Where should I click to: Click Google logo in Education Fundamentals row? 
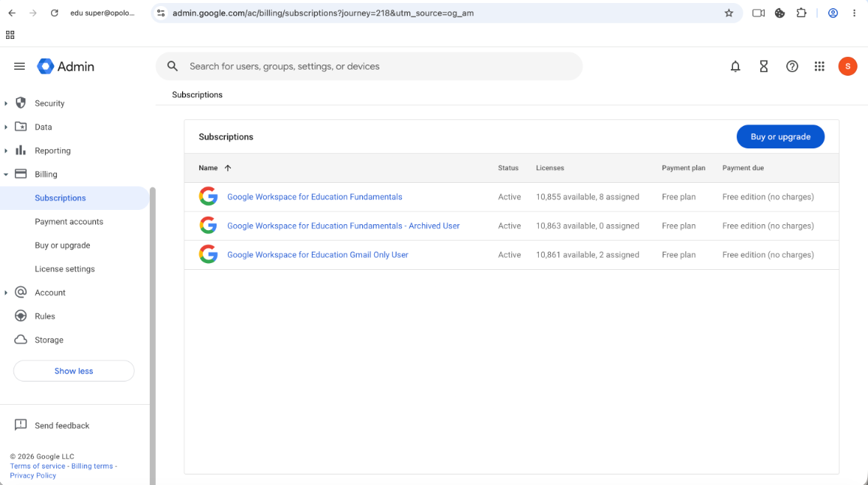(x=208, y=196)
